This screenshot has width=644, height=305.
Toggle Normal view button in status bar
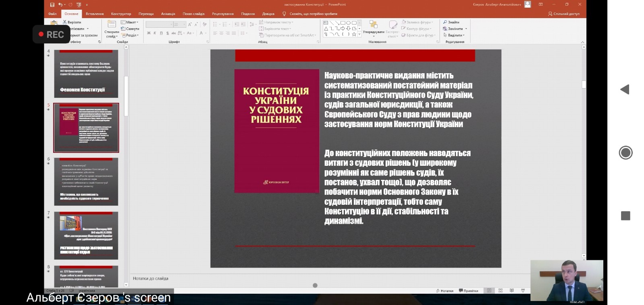489,291
